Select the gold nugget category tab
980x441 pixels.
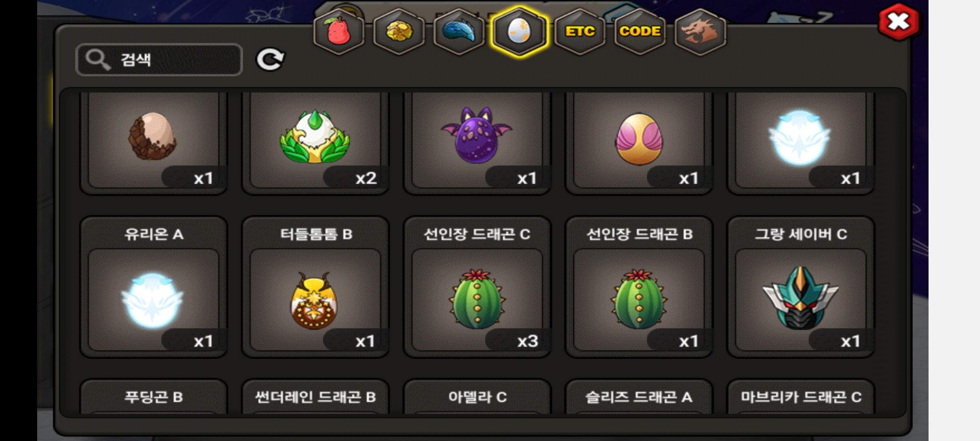click(x=399, y=31)
